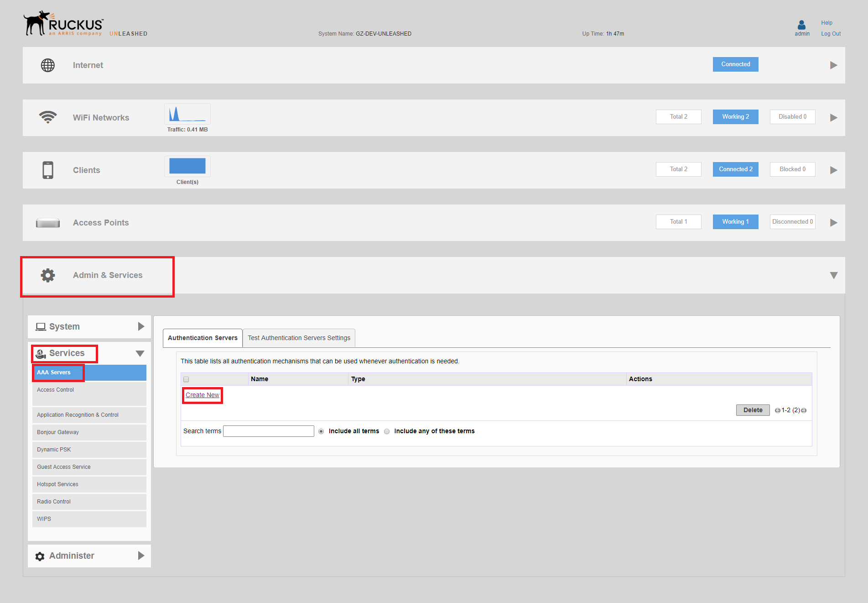The image size is (868, 603).
Task: Click Access Points Total 1 button
Action: [x=679, y=222]
